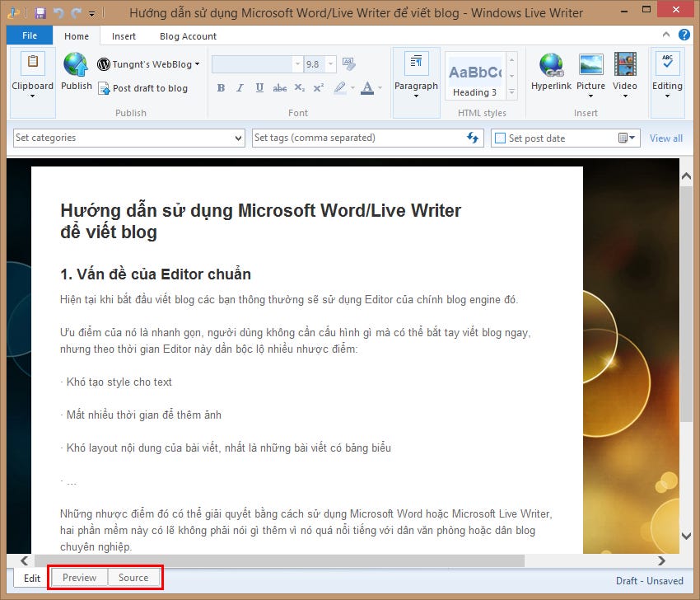The image size is (700, 600).
Task: Click the font family box
Action: pyautogui.click(x=252, y=64)
